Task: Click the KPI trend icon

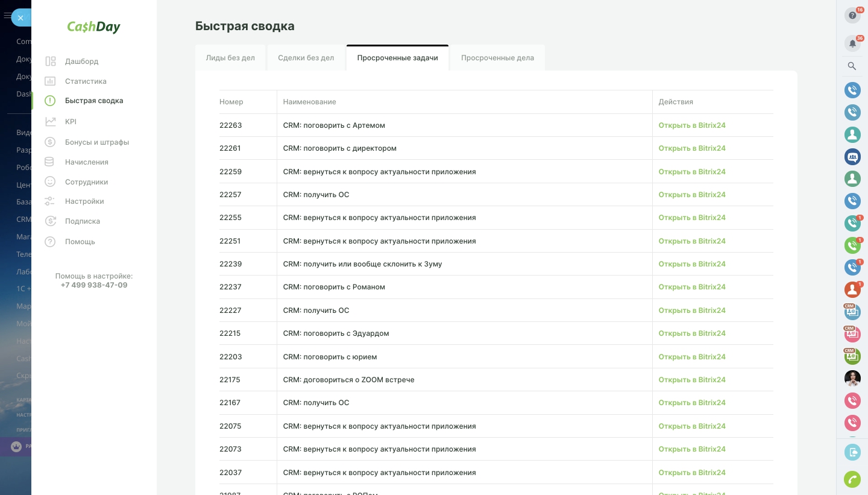Action: point(51,122)
